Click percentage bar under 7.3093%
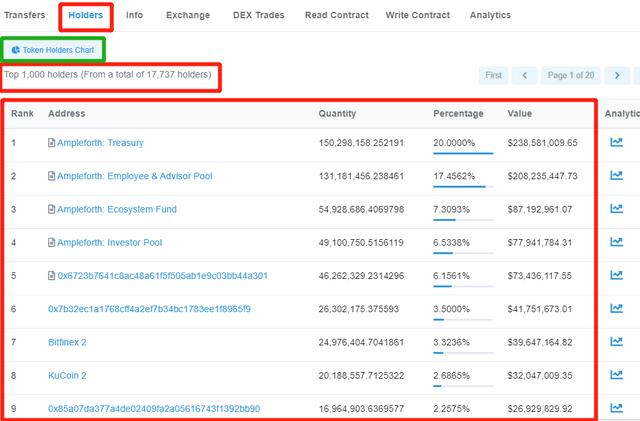Image resolution: width=640 pixels, height=421 pixels. (463, 220)
